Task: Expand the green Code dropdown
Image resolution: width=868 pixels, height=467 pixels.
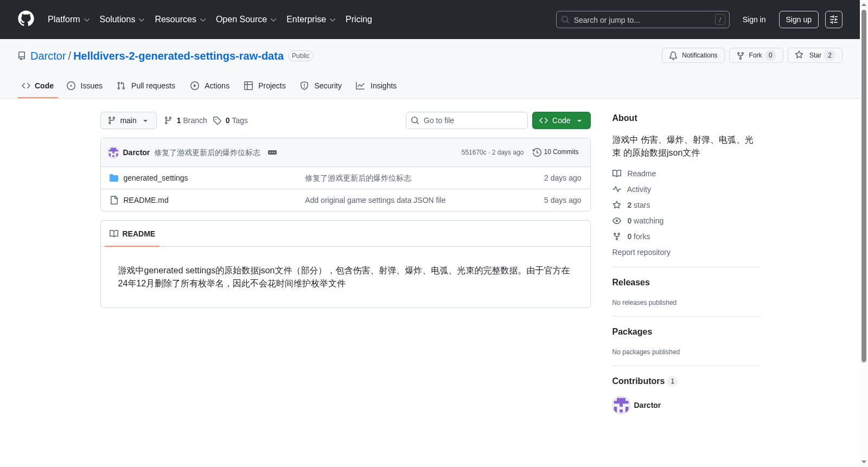Action: coord(561,120)
